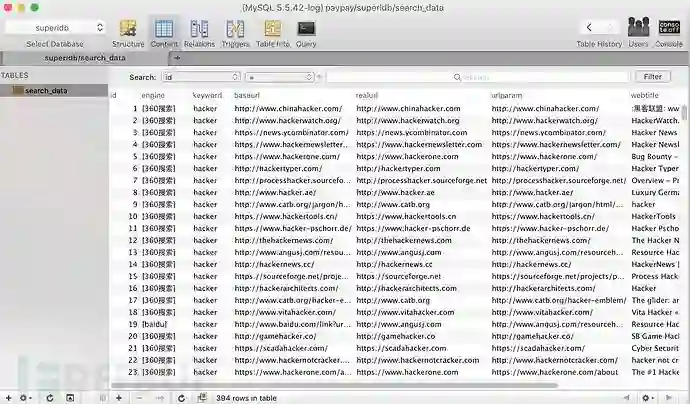Select realurl cell https://scadahacker.com
This screenshot has width=690, height=404.
pyautogui.click(x=401, y=348)
